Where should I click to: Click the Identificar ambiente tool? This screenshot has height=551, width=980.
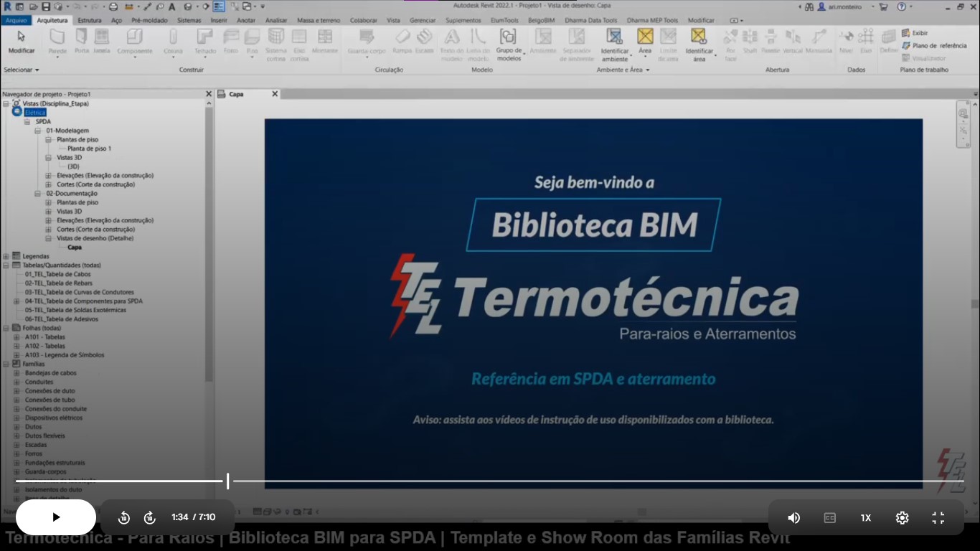click(615, 44)
